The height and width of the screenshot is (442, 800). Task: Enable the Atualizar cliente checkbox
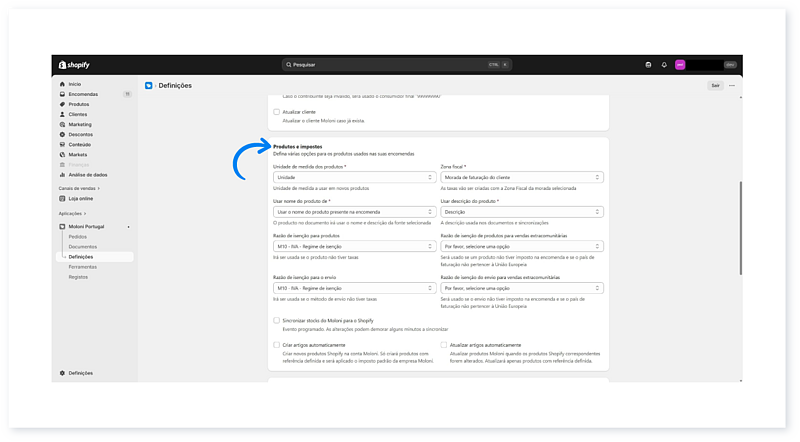tap(277, 112)
